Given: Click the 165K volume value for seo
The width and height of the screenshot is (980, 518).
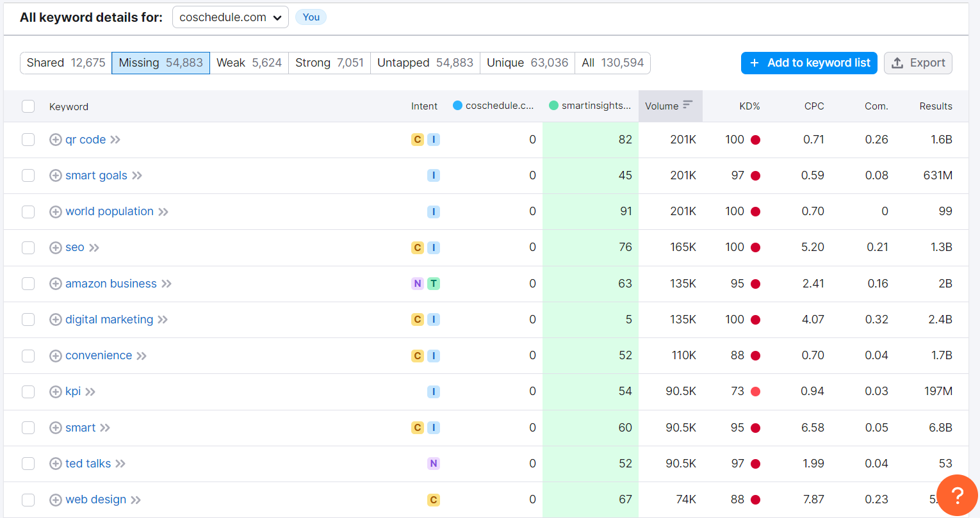Looking at the screenshot, I should coord(683,247).
